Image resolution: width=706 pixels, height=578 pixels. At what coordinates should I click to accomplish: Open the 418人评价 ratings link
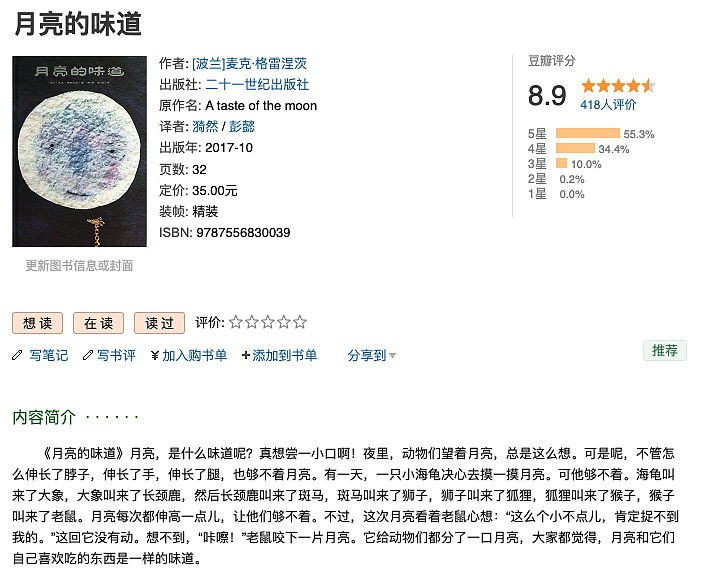(608, 104)
